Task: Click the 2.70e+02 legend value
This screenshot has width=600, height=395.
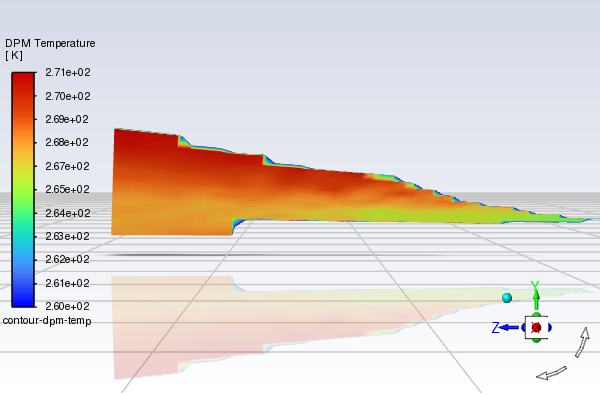Action: point(68,96)
